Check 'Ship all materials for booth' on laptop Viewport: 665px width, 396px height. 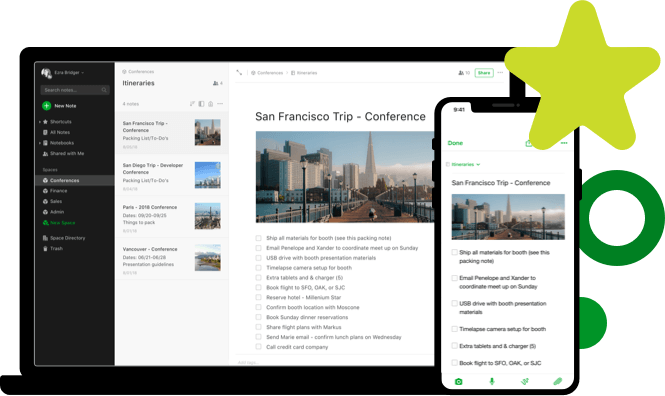(258, 238)
